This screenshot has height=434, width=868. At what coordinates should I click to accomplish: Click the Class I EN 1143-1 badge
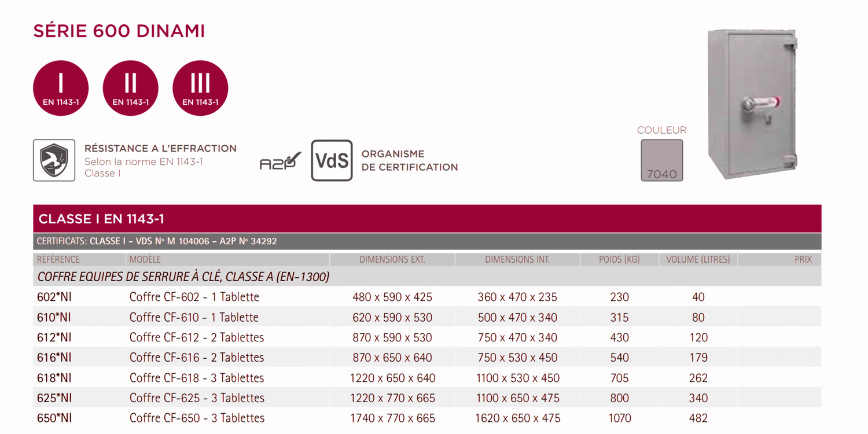point(61,89)
